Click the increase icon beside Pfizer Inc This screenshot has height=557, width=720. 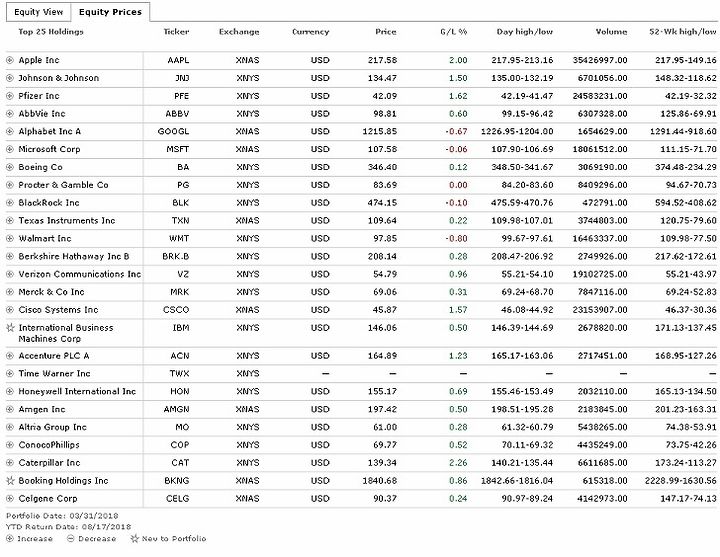click(10, 96)
